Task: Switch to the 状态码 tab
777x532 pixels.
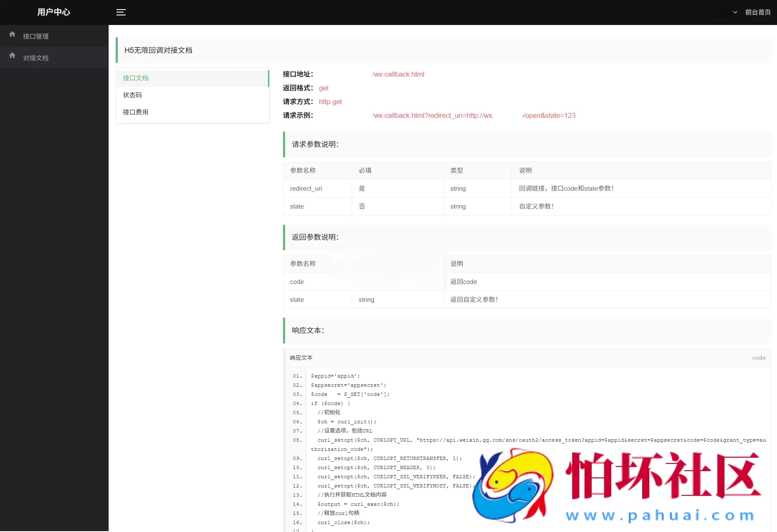Action: (132, 95)
